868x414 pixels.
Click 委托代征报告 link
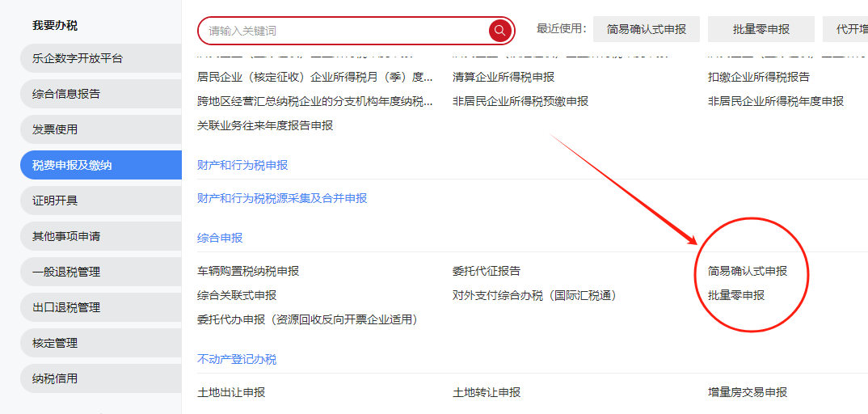coord(487,271)
